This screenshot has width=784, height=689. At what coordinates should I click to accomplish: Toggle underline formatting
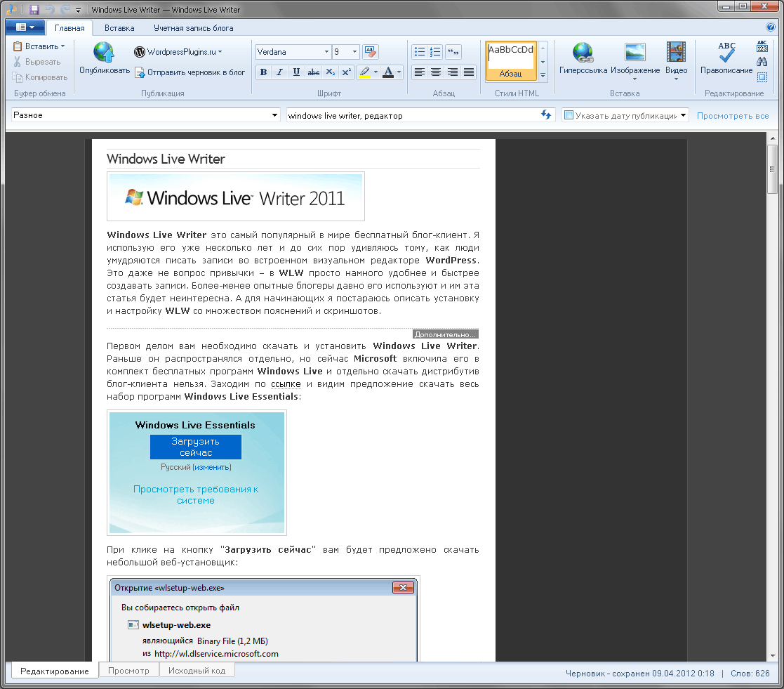(x=296, y=72)
